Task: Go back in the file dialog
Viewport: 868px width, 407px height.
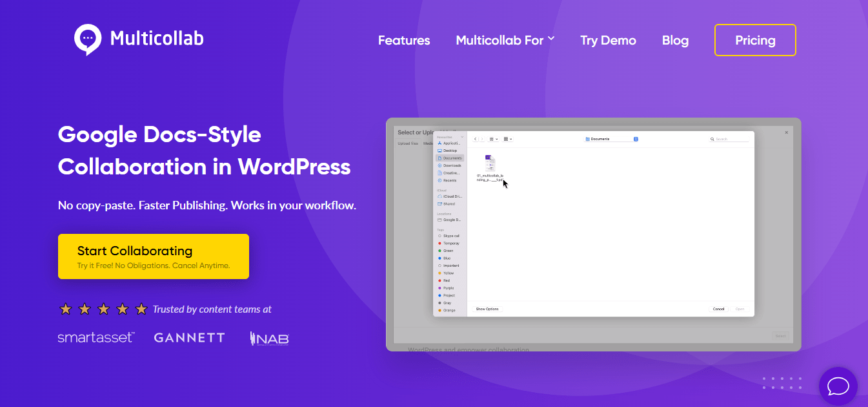Action: (476, 139)
